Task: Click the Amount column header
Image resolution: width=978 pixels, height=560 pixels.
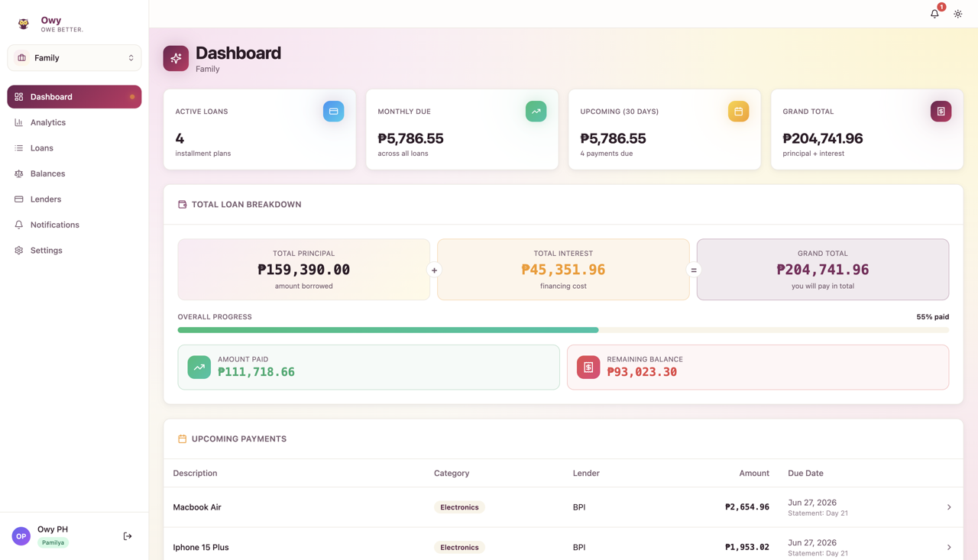Action: click(754, 474)
